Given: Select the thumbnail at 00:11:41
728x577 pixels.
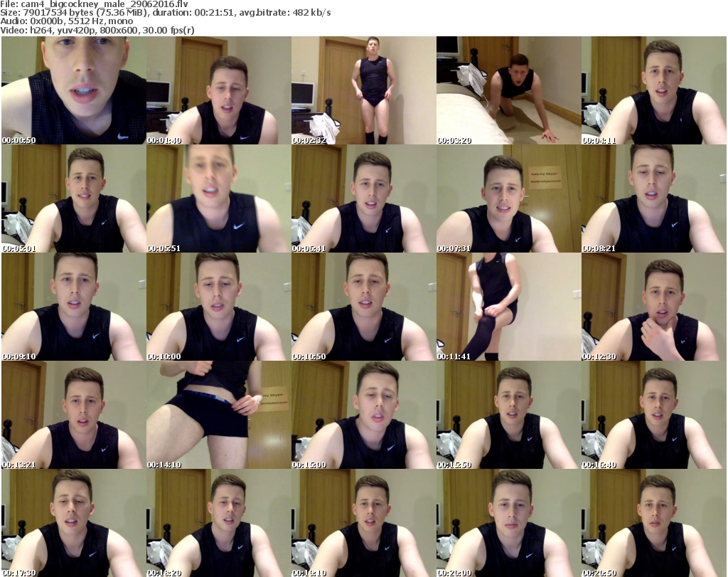Looking at the screenshot, I should (x=508, y=307).
